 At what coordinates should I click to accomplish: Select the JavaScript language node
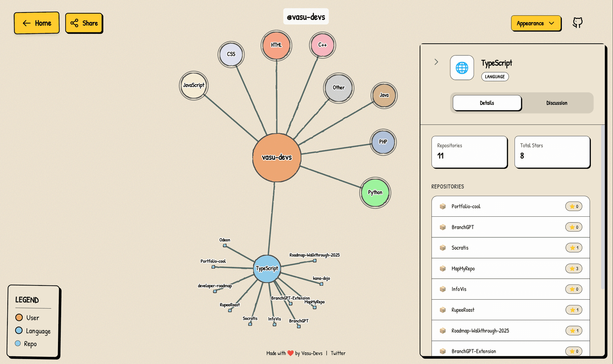pyautogui.click(x=194, y=86)
